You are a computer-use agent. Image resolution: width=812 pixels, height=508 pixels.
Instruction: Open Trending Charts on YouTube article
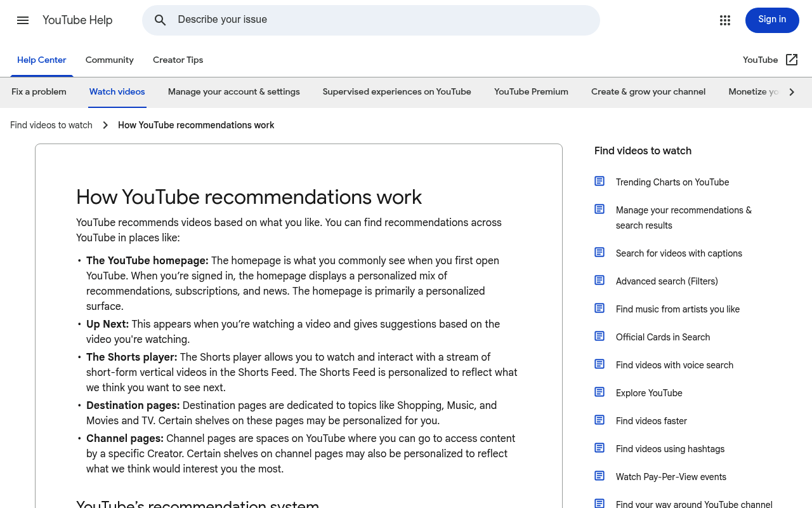pos(672,182)
